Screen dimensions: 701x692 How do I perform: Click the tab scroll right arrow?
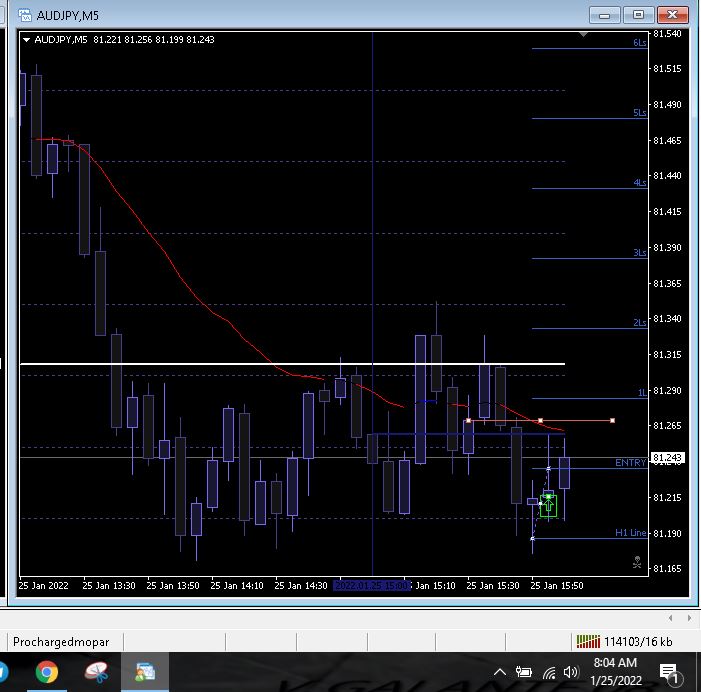click(x=689, y=618)
